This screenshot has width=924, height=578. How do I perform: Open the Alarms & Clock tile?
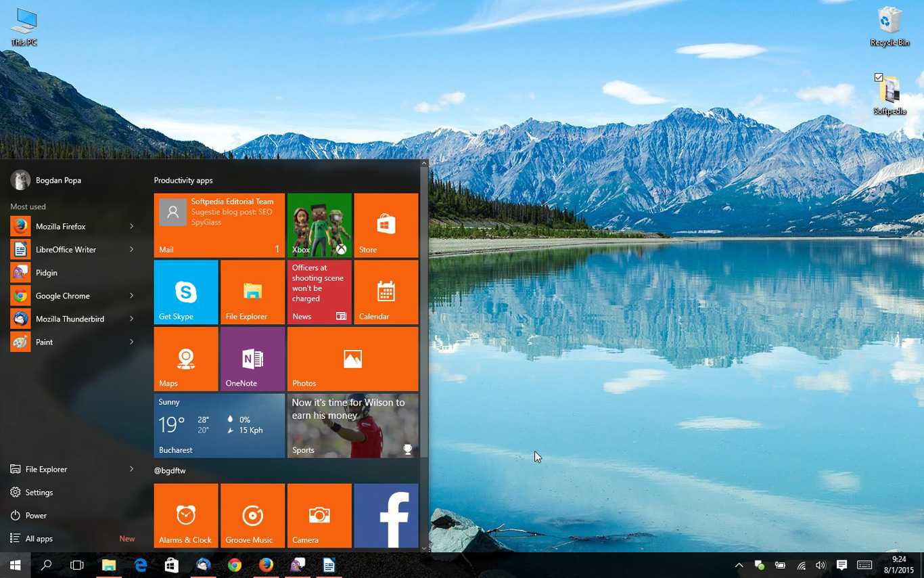[x=185, y=515]
